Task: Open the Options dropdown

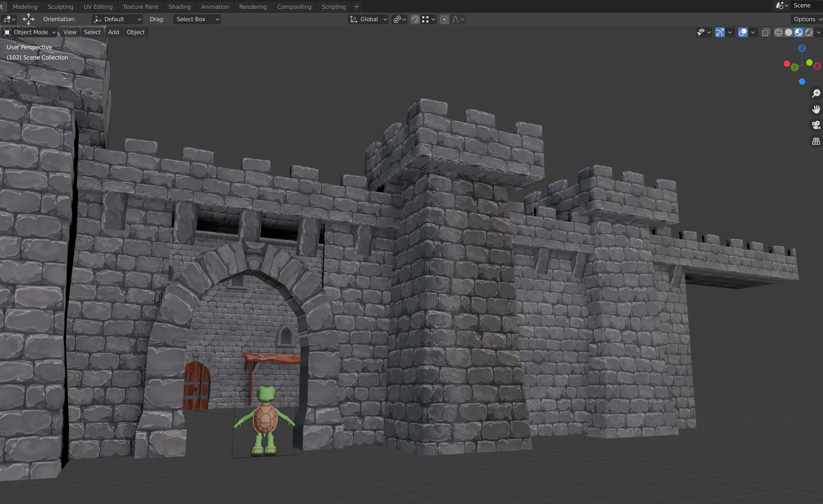Action: [807, 19]
